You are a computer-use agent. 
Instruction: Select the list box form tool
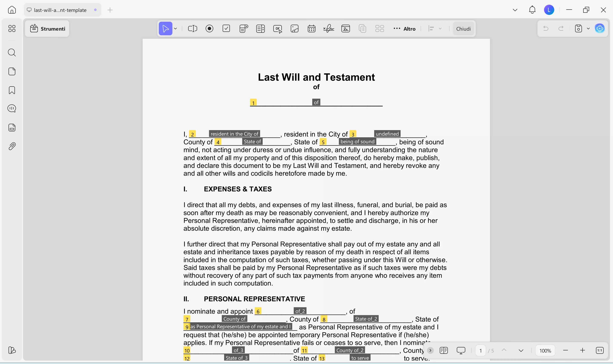260,29
